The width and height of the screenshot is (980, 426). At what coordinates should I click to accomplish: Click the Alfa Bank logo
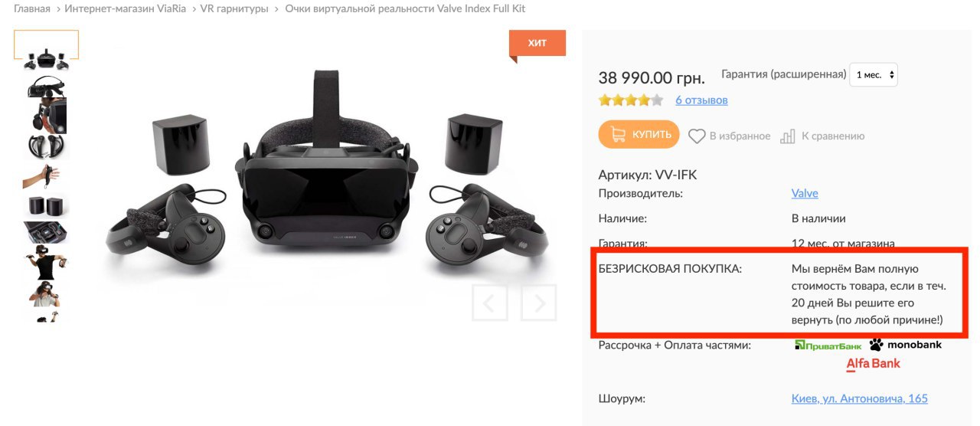click(x=873, y=365)
